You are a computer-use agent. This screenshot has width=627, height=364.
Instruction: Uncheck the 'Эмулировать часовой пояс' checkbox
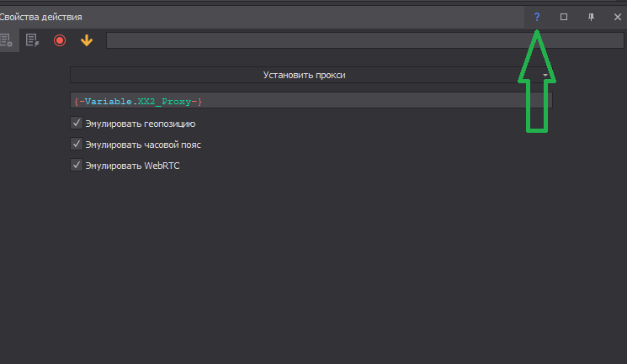click(77, 145)
